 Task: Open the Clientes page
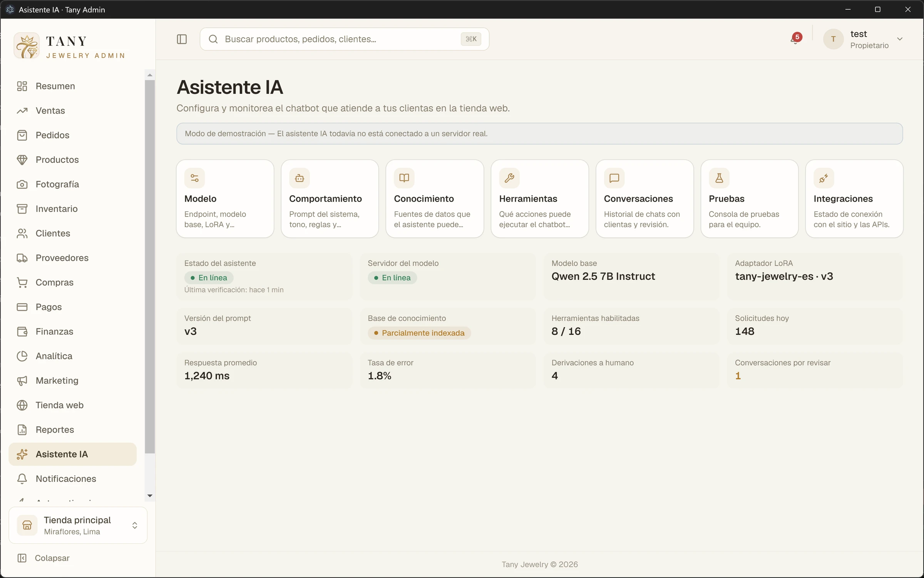(x=72, y=233)
